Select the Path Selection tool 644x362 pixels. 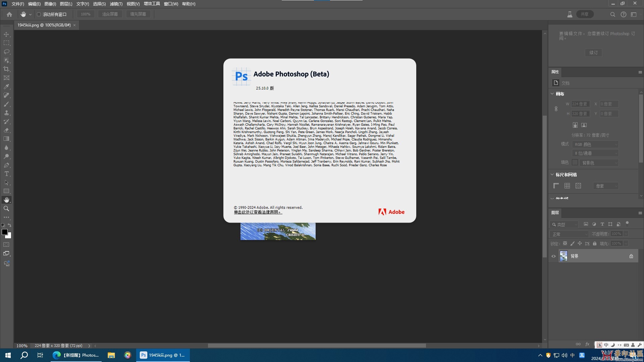tap(6, 183)
